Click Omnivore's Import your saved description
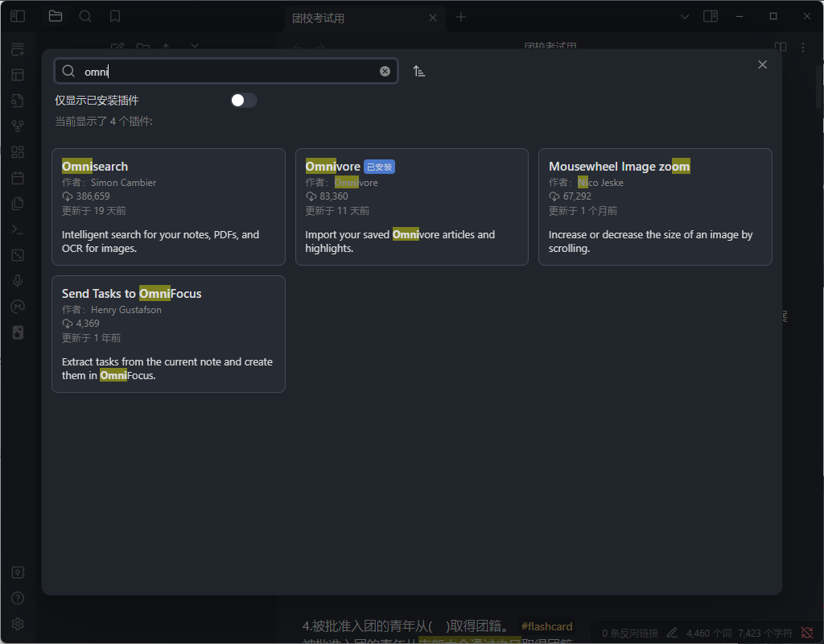 click(400, 242)
